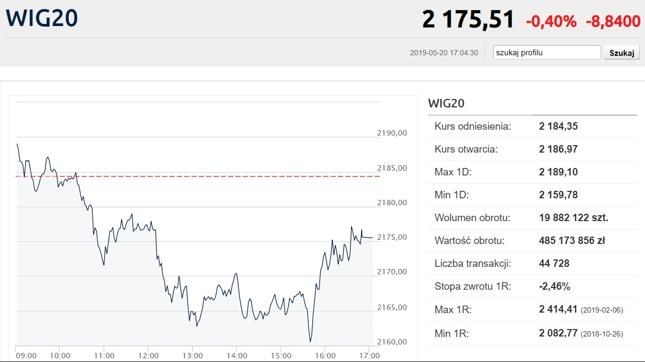This screenshot has width=645, height=362.
Task: Select the Wolumen obrotu row
Action: pos(532,218)
